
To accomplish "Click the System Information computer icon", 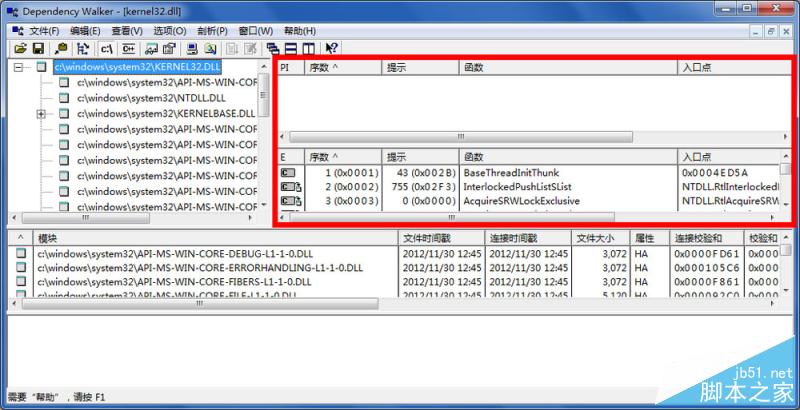I will 192,48.
